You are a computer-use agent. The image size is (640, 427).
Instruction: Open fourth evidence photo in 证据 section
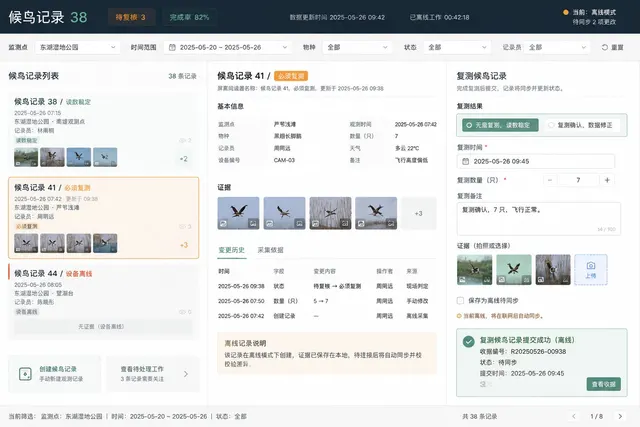click(376, 213)
